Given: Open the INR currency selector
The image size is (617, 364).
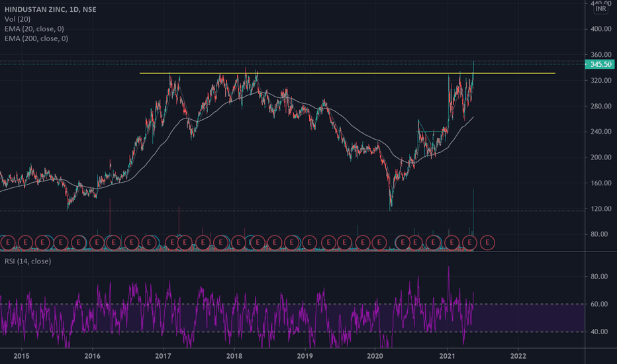Looking at the screenshot, I should [x=600, y=9].
